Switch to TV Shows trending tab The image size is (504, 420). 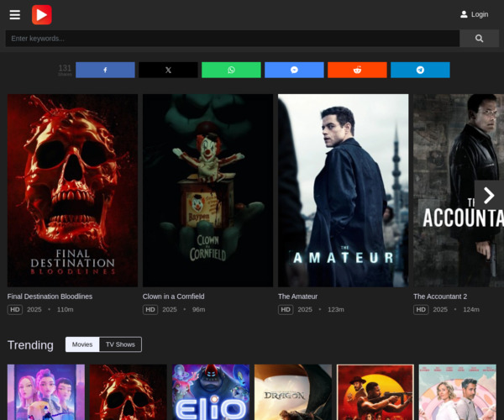(x=120, y=344)
